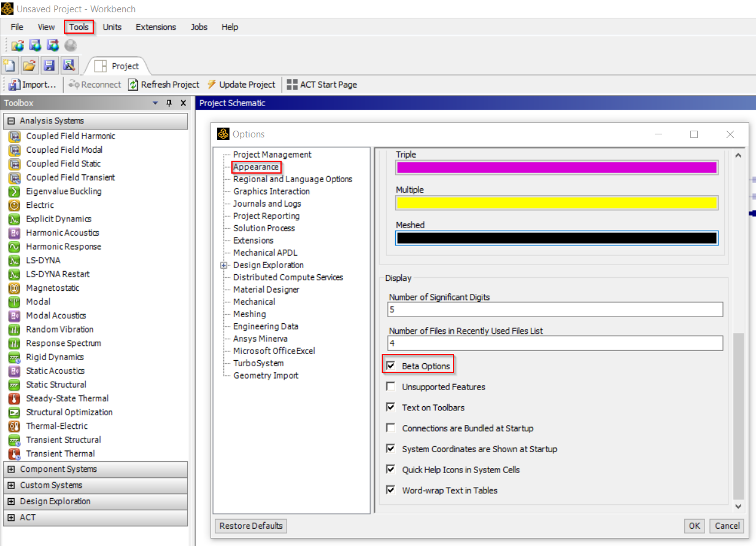This screenshot has width=756, height=546.
Task: Select the Harmonic Response icon
Action: click(15, 247)
